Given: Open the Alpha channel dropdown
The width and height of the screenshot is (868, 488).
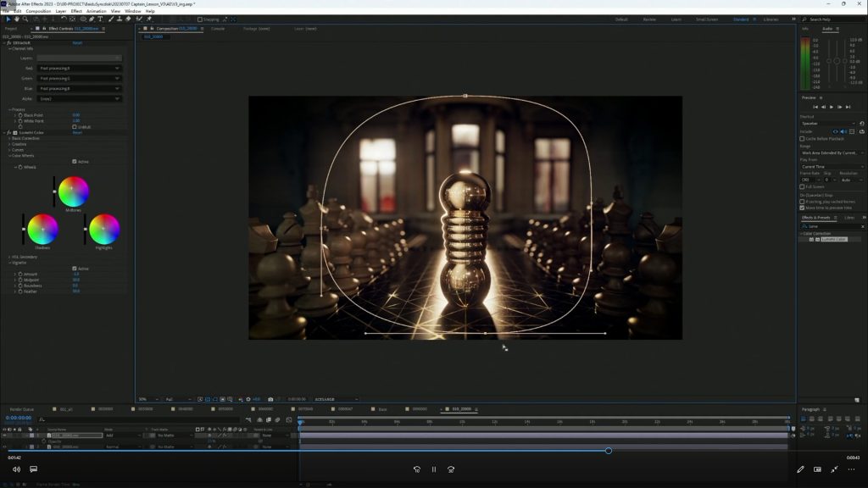Looking at the screenshot, I should point(80,98).
